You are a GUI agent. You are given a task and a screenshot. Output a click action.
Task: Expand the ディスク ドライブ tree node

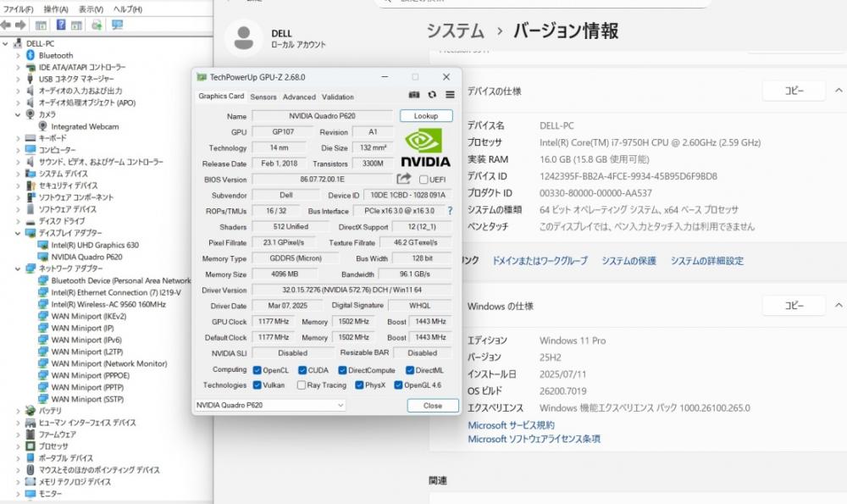18,221
